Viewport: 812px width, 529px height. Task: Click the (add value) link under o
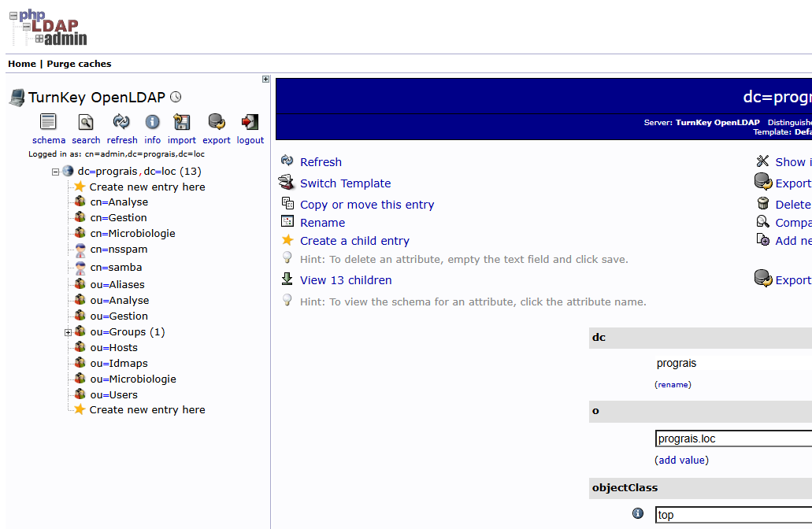point(681,461)
